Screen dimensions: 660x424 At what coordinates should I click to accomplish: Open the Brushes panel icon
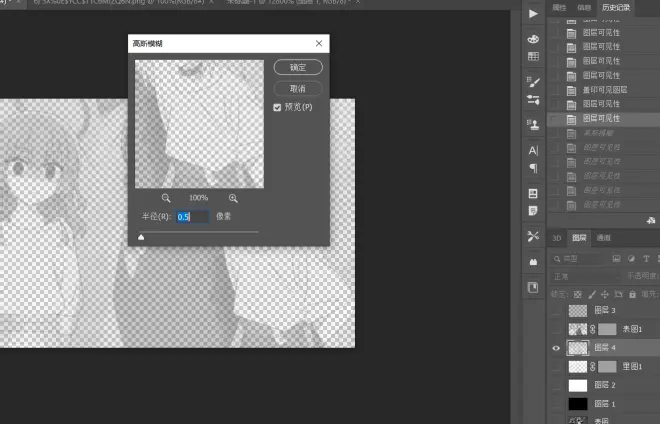tap(533, 82)
